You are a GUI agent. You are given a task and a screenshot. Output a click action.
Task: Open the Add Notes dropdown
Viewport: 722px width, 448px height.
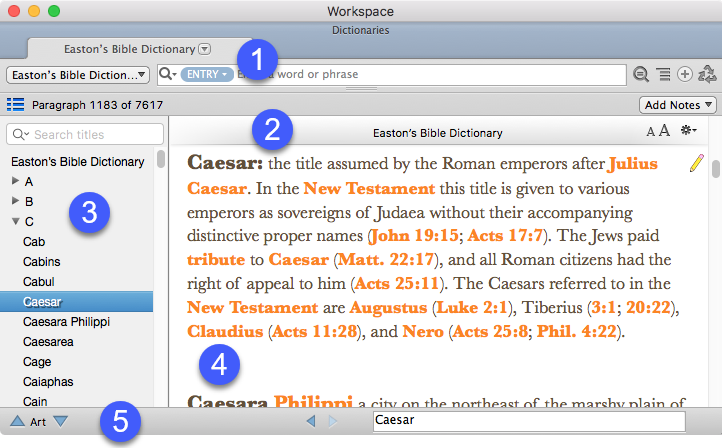coord(678,104)
